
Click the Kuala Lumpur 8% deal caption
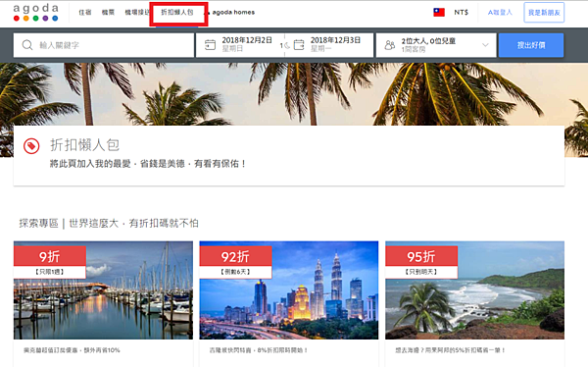[259, 350]
